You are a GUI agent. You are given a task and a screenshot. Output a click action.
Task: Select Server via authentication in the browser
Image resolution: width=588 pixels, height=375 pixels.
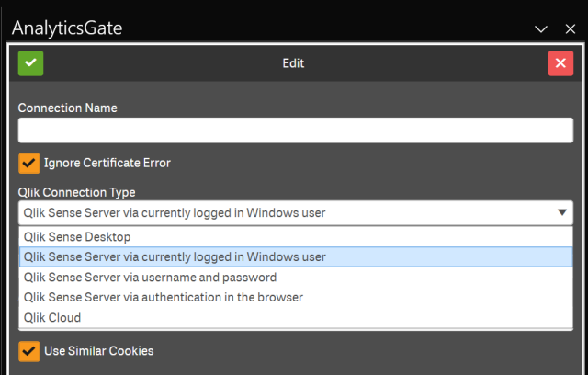point(163,298)
